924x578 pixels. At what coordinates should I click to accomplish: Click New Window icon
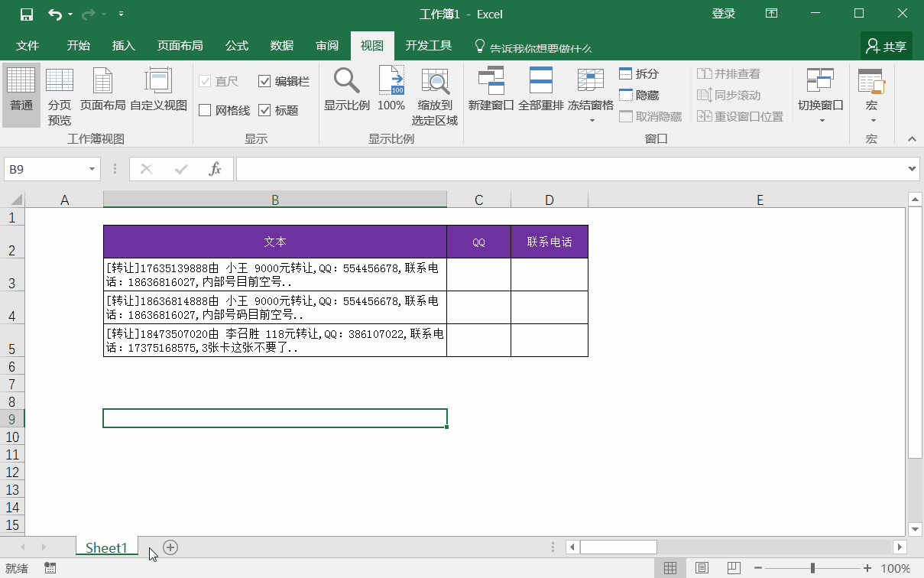point(491,81)
